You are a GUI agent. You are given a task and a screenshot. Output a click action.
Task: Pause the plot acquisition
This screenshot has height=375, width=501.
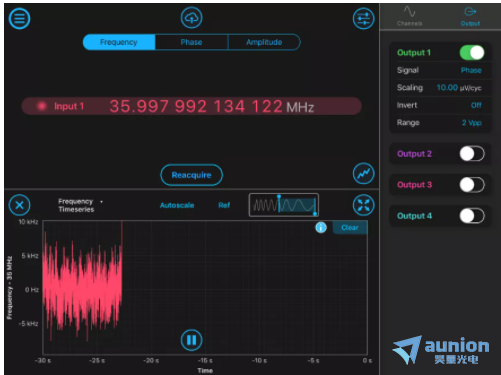191,340
